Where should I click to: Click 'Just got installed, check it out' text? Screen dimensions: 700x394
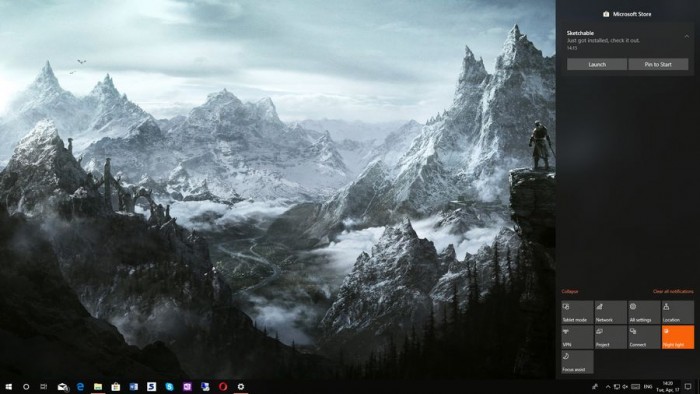[603, 41]
